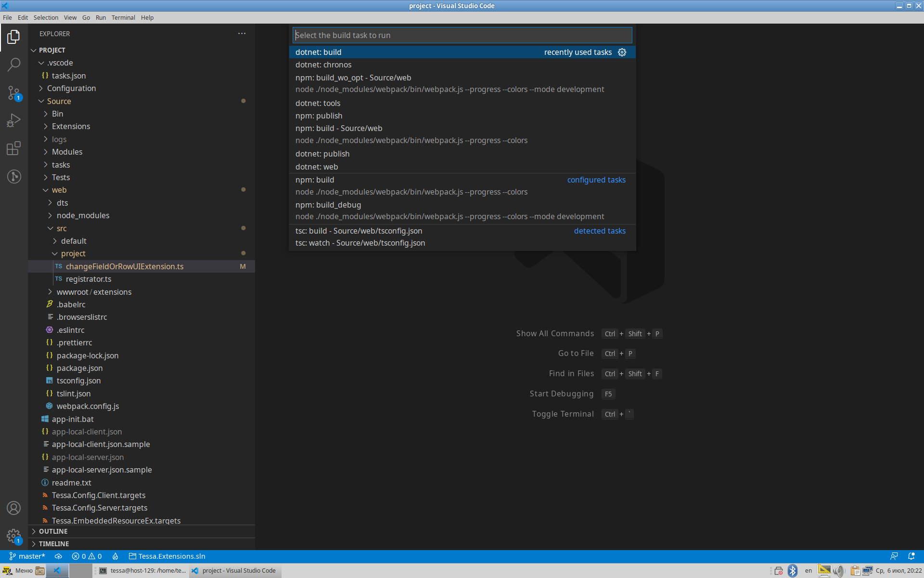The image size is (924, 578).
Task: Focus the build task search input
Action: [462, 35]
